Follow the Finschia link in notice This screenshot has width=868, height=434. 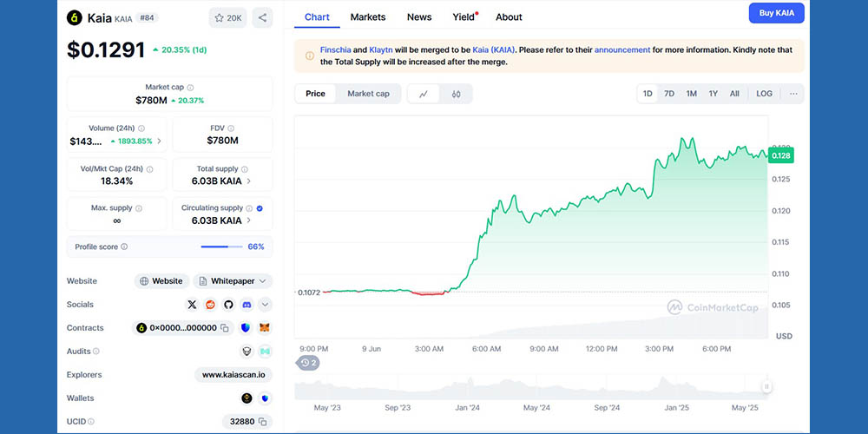pyautogui.click(x=335, y=49)
